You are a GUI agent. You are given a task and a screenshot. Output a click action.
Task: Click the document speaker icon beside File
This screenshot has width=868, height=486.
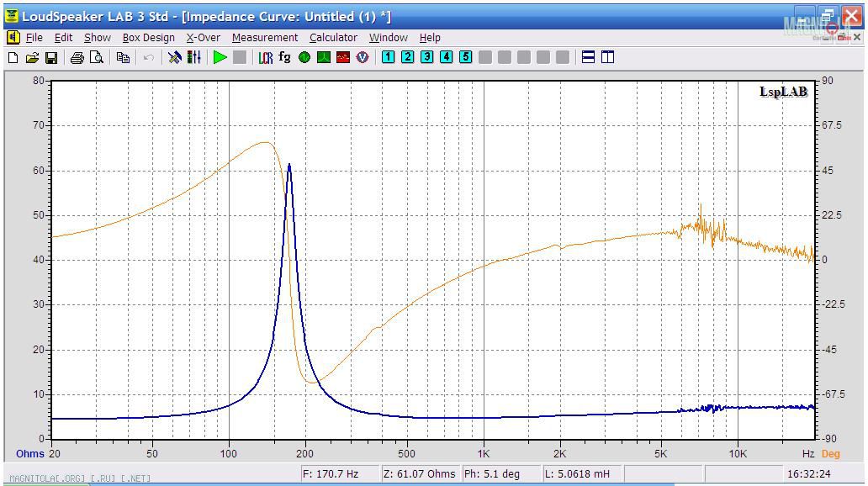[13, 38]
